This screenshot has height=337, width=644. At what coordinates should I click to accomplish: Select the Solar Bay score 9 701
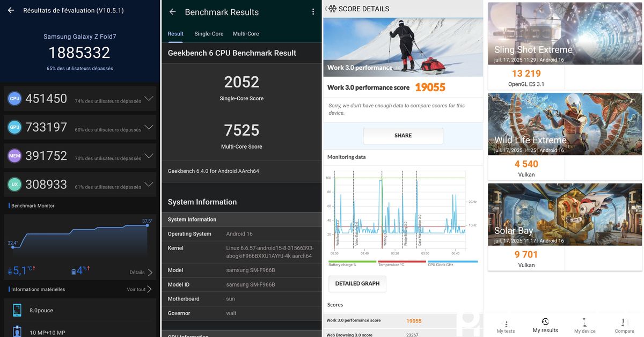tap(526, 254)
